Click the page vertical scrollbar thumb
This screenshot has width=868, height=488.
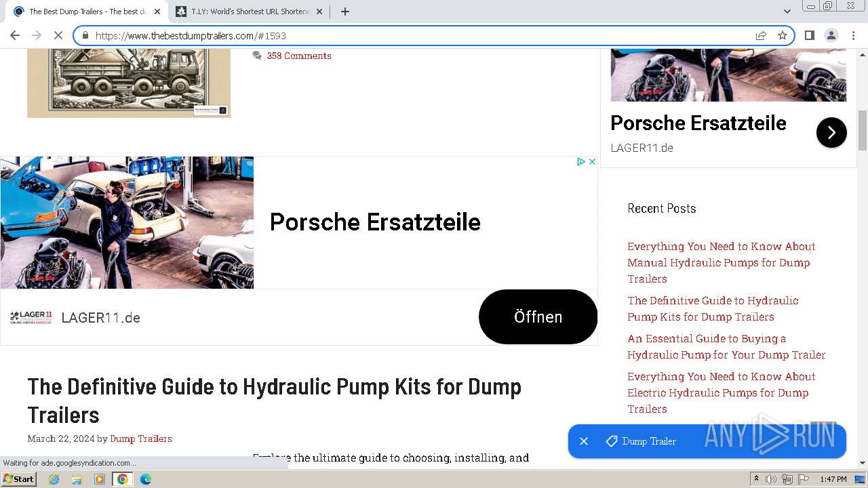[x=863, y=130]
